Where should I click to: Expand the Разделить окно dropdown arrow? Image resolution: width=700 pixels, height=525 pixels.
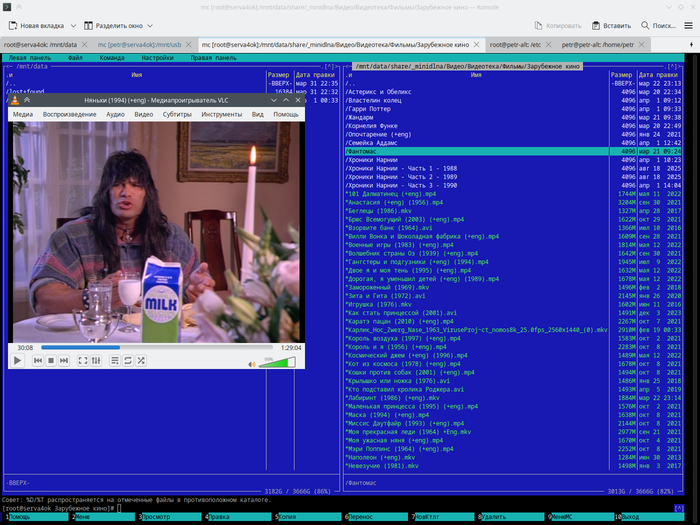click(x=150, y=25)
